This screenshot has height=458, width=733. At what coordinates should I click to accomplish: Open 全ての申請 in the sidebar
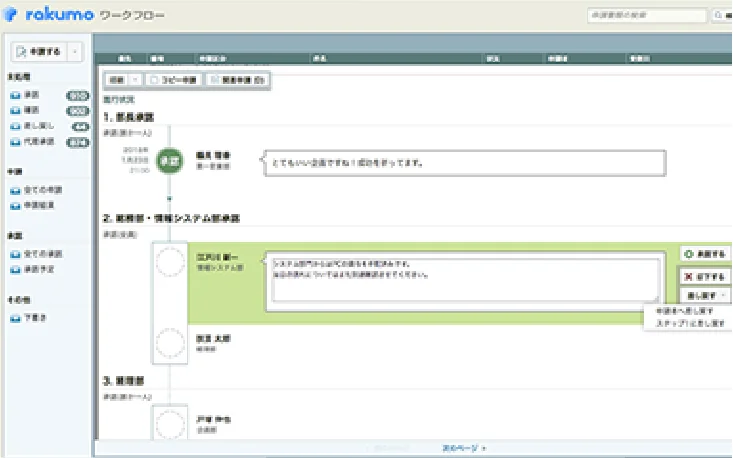[43, 190]
